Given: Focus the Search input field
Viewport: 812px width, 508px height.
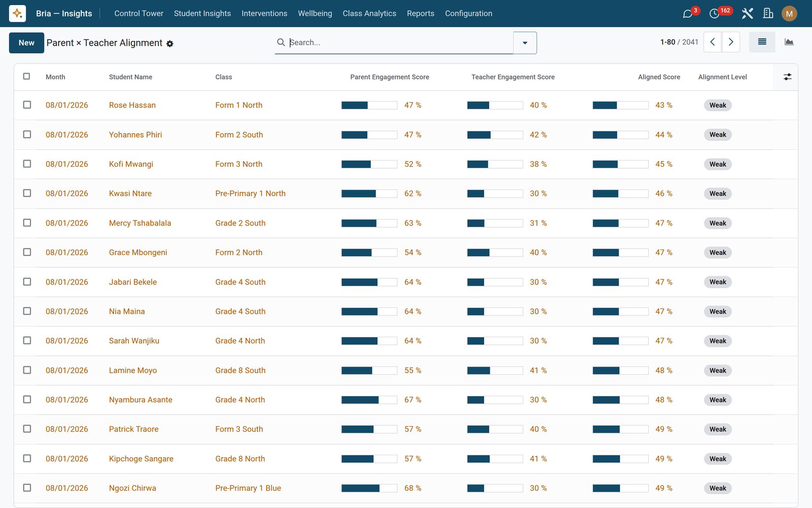Looking at the screenshot, I should (400, 42).
